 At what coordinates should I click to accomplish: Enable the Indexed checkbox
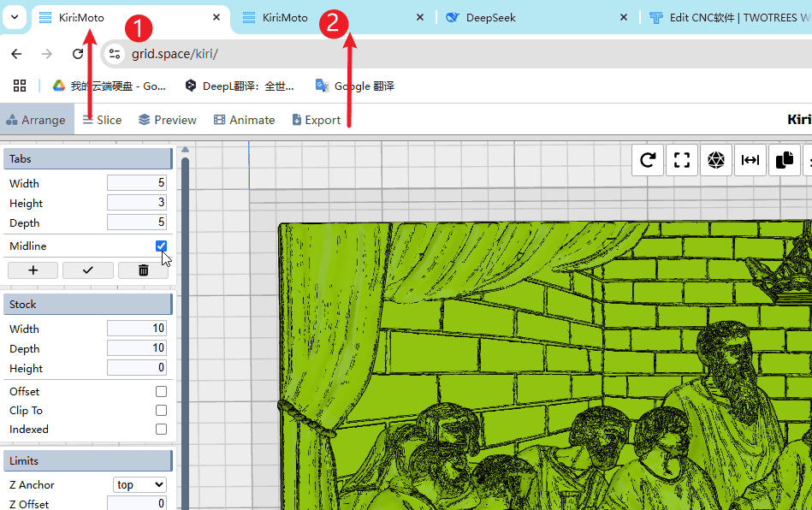[161, 430]
